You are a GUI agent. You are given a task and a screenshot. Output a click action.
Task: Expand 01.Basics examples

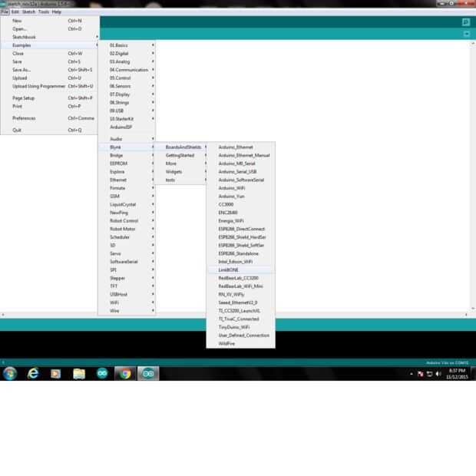[x=127, y=45]
